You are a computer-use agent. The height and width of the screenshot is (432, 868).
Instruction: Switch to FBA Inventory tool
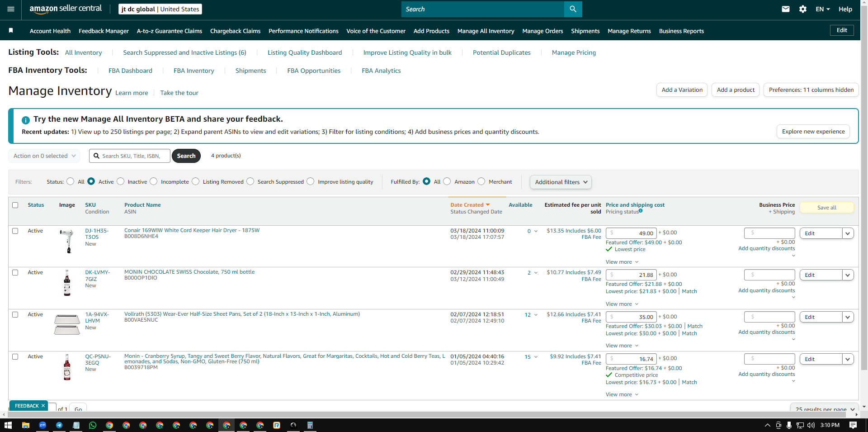click(x=194, y=71)
